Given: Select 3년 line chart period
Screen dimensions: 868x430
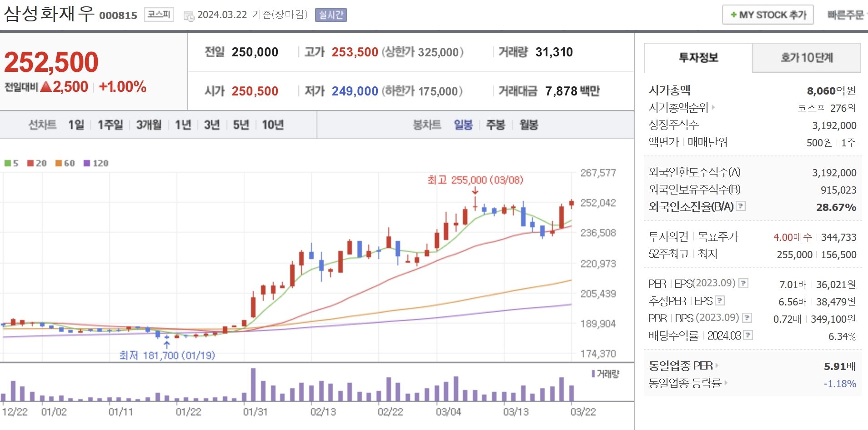Looking at the screenshot, I should tap(212, 125).
